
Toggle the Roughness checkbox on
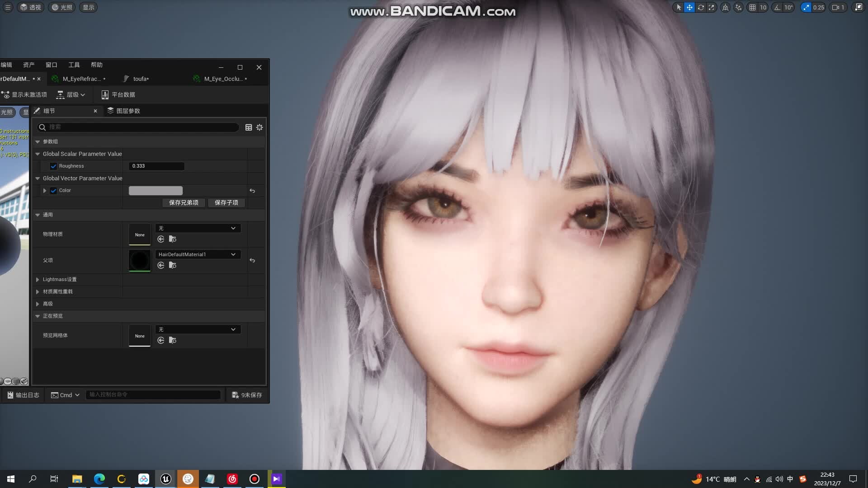[53, 166]
